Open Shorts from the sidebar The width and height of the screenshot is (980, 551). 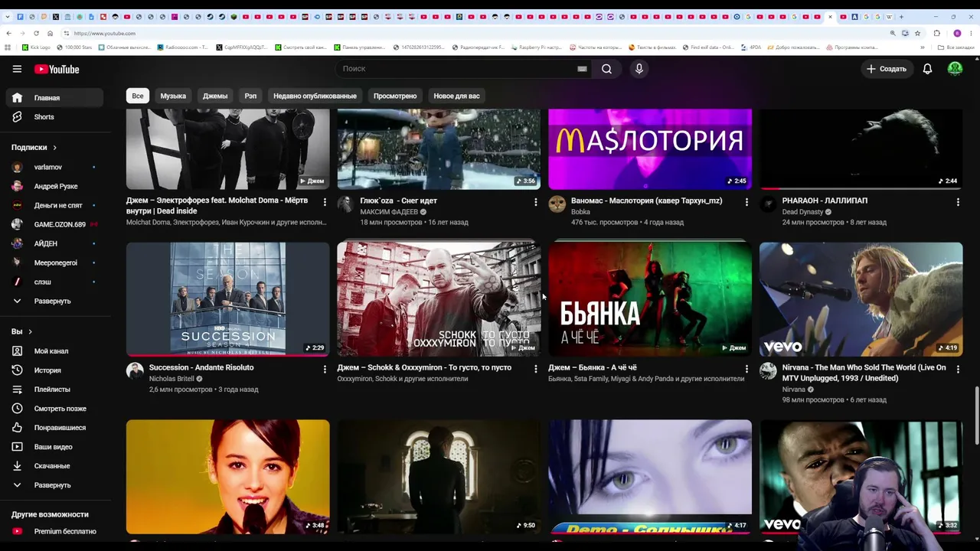(x=54, y=117)
